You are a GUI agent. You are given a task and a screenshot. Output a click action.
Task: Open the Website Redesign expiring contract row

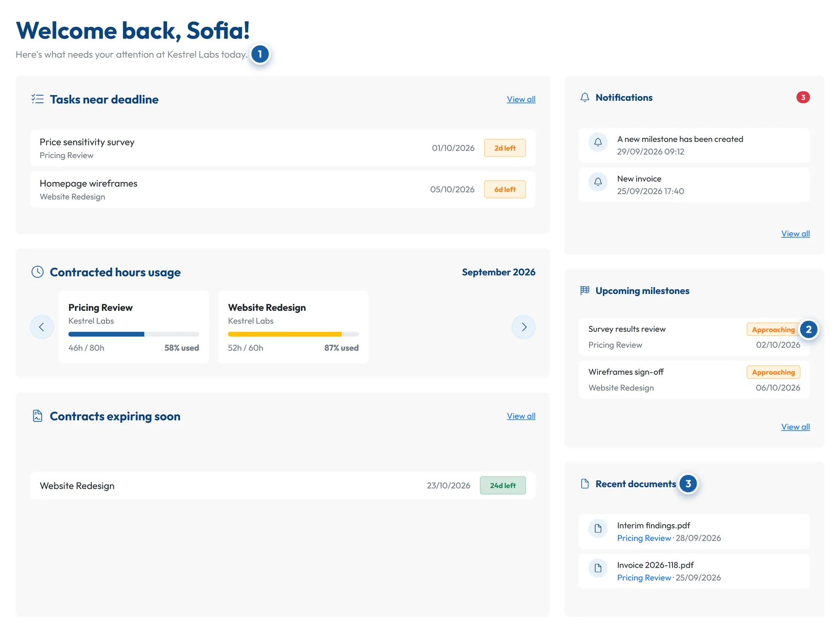click(282, 486)
